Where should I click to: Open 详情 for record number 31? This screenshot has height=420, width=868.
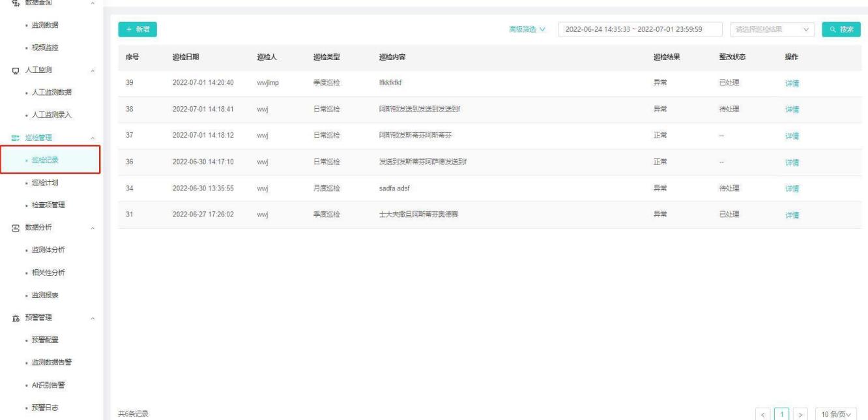(792, 216)
